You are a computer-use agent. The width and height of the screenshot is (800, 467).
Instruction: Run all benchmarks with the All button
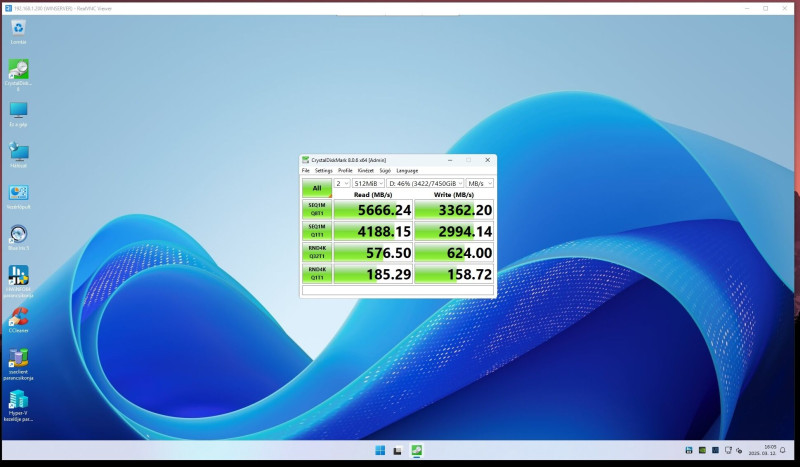317,188
